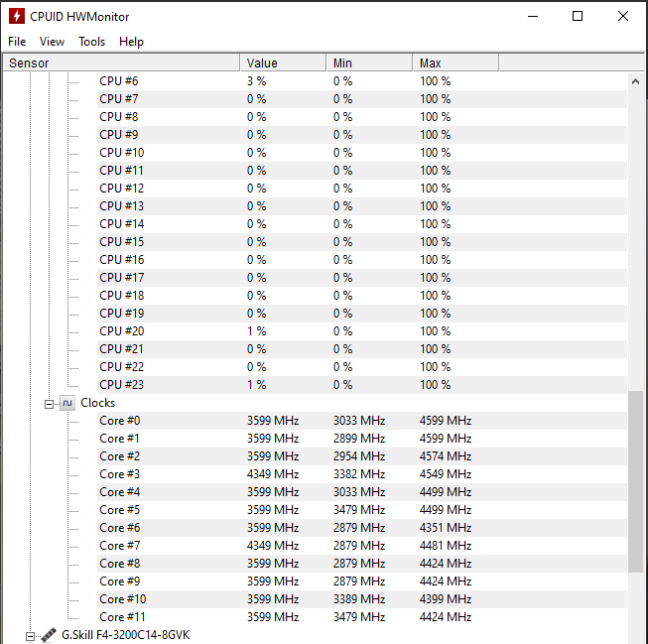Select the CPU #9 row
The image size is (648, 644).
tap(362, 134)
